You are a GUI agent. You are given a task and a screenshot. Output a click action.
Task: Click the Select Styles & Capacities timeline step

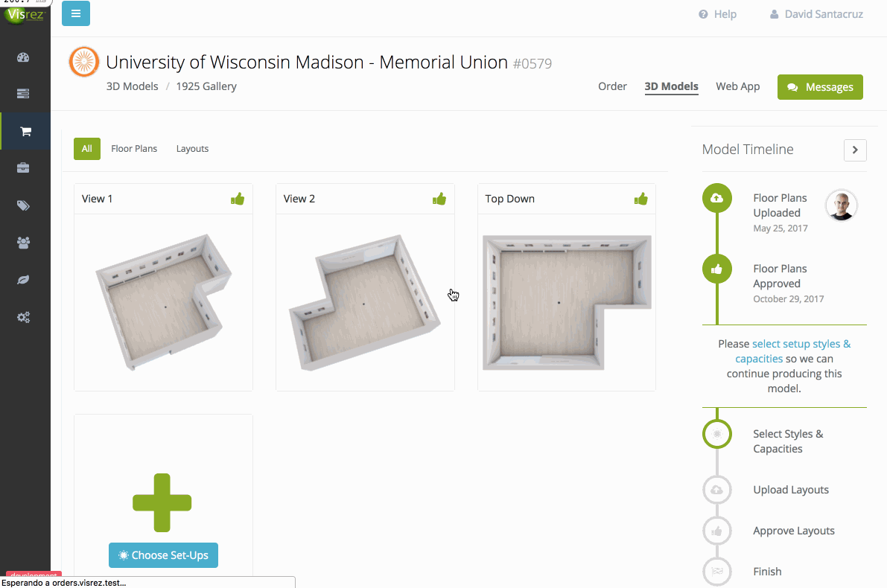click(788, 441)
